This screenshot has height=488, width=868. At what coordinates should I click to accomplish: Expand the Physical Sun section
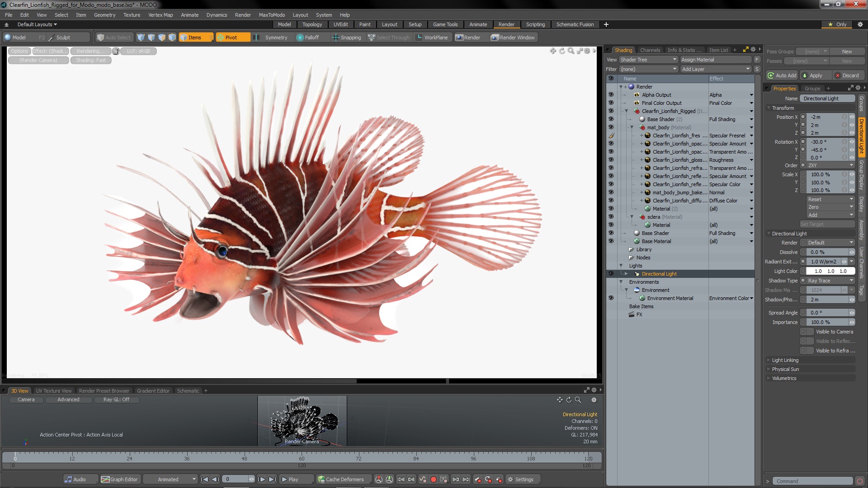coord(785,369)
